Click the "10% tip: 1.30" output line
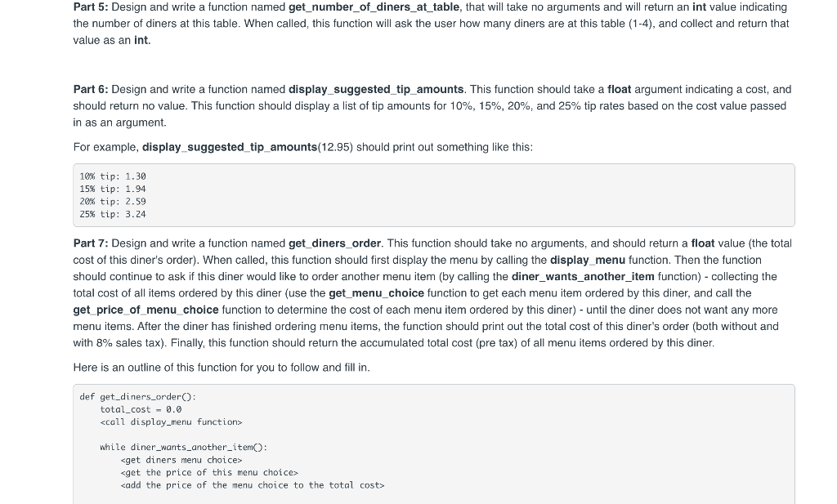The height and width of the screenshot is (504, 837). tap(113, 176)
